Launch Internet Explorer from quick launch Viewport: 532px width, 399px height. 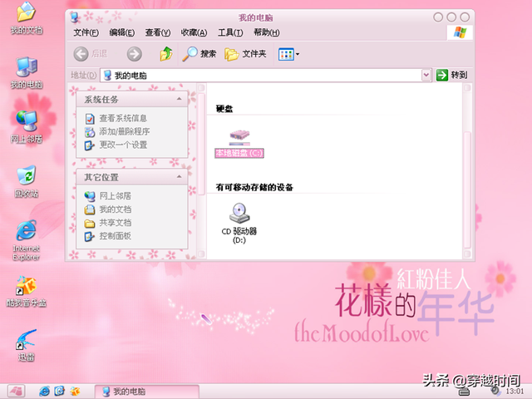[44, 392]
